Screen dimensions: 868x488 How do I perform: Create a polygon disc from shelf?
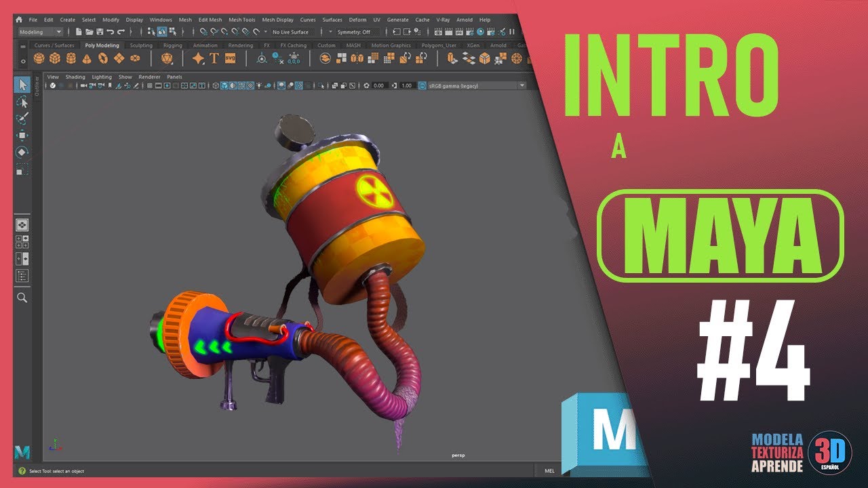click(135, 59)
